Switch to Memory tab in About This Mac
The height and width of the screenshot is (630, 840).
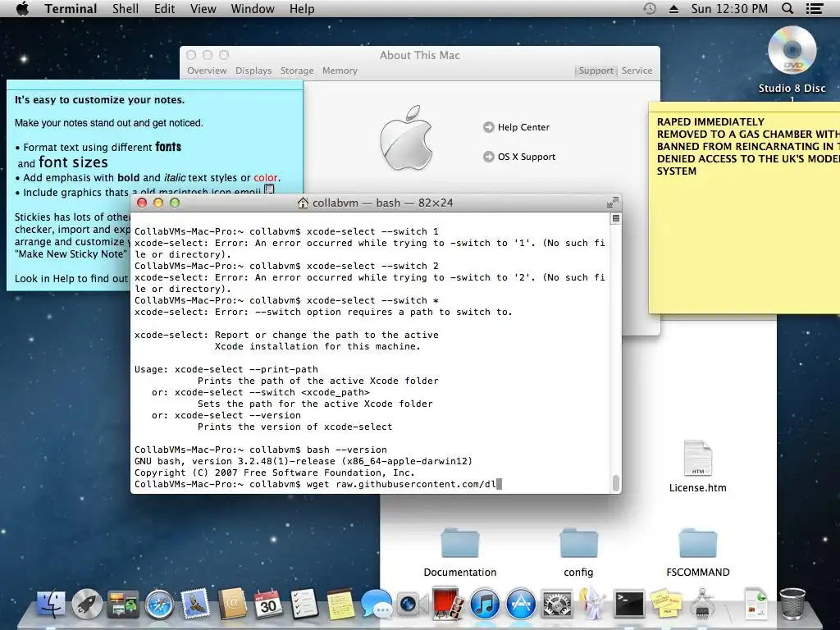pos(340,71)
